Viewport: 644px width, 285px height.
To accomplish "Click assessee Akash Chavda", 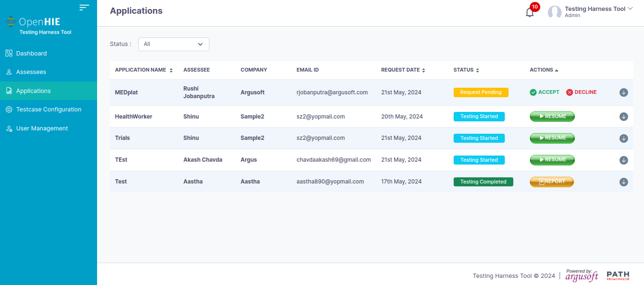I will pos(203,160).
